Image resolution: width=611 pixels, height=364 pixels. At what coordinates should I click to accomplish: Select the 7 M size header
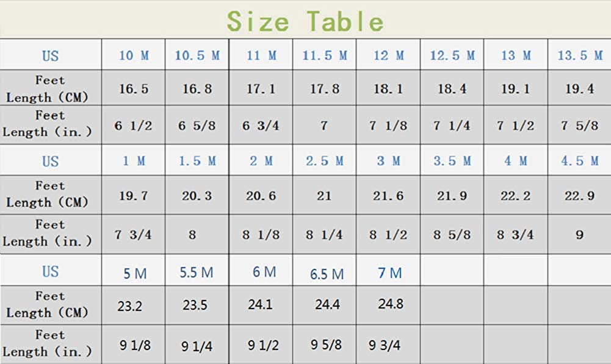coord(389,273)
